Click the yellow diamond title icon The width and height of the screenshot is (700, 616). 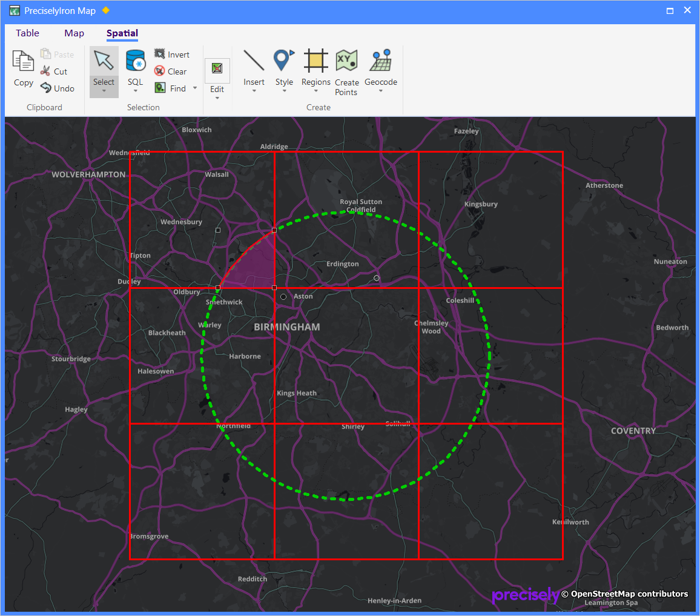click(106, 10)
